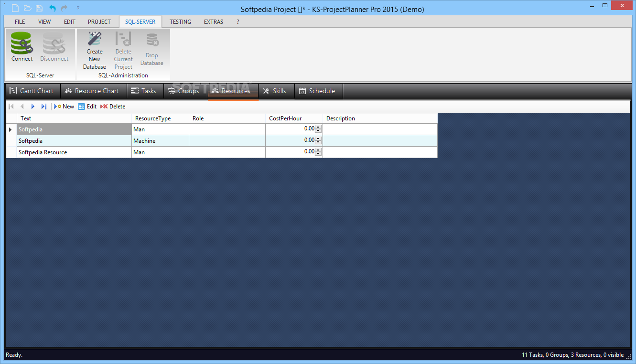Jump to last record arrow
This screenshot has height=364, width=636.
pyautogui.click(x=44, y=107)
